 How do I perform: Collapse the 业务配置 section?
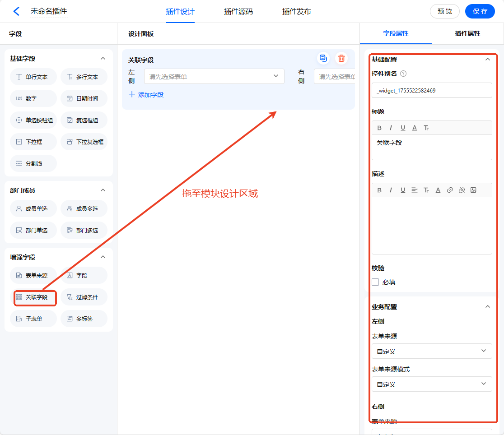pyautogui.click(x=487, y=307)
